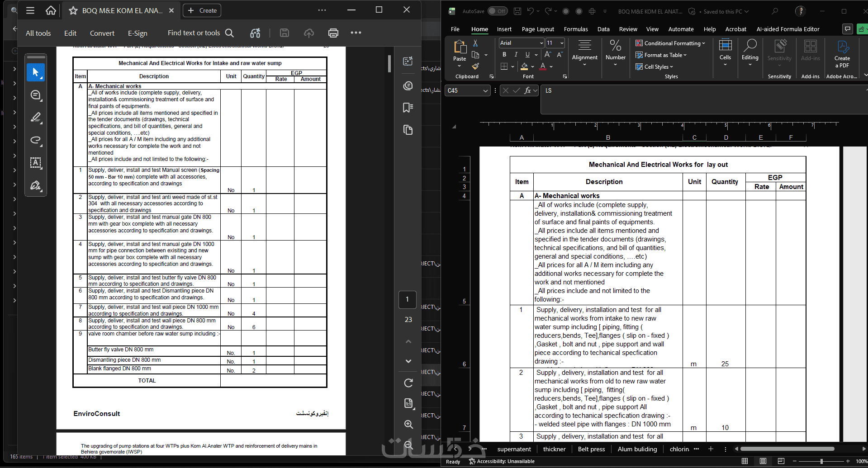868x468 pixels.
Task: Toggle Underline formatting in Excel
Action: [x=527, y=55]
